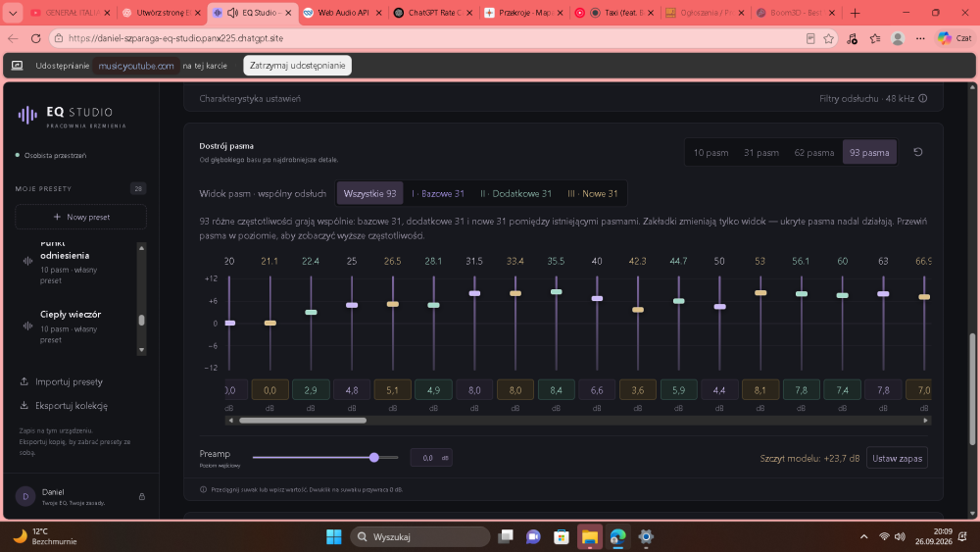The width and height of the screenshot is (980, 552).
Task: Select the 10 pasm band mode
Action: tap(710, 153)
